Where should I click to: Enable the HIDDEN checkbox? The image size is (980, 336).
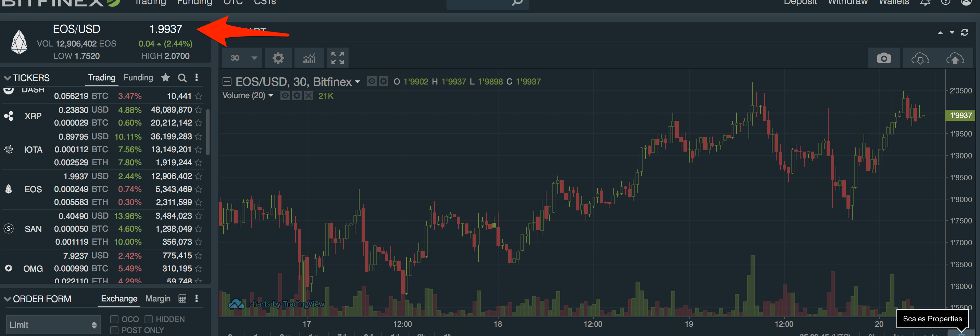pyautogui.click(x=148, y=319)
